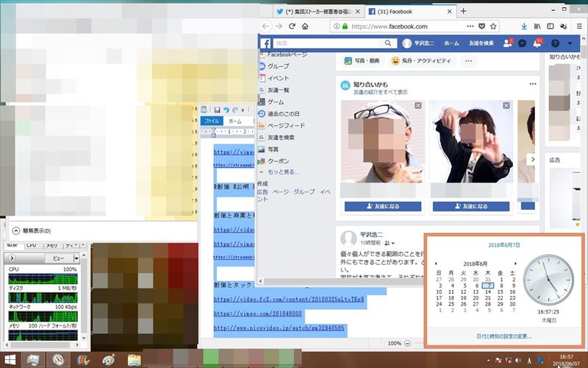Screen dimensions: 588x368
Task: Click site info icon in address bar
Action: pos(337,26)
